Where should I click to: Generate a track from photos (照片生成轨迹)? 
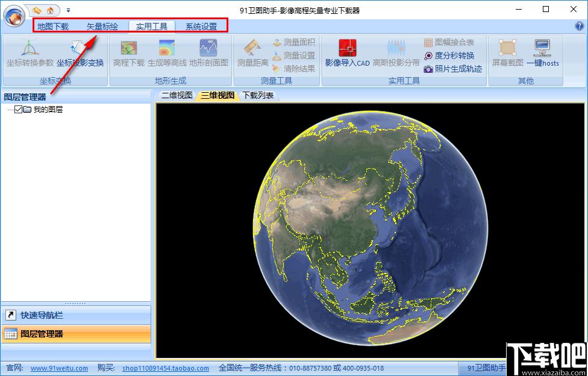click(x=452, y=69)
